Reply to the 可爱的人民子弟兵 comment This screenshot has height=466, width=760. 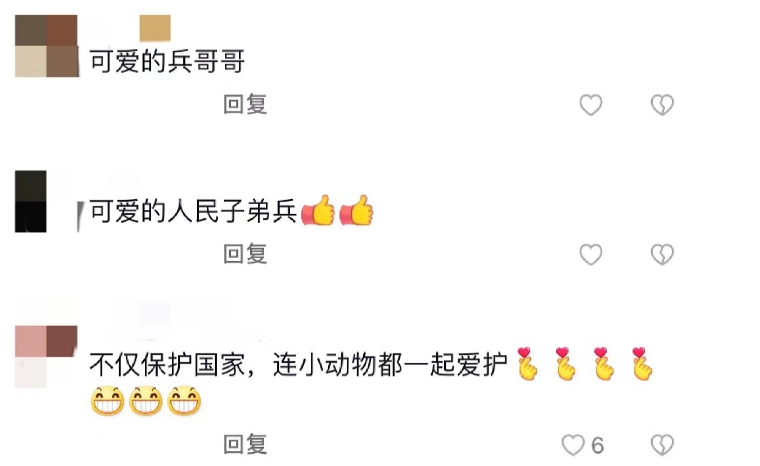(245, 255)
